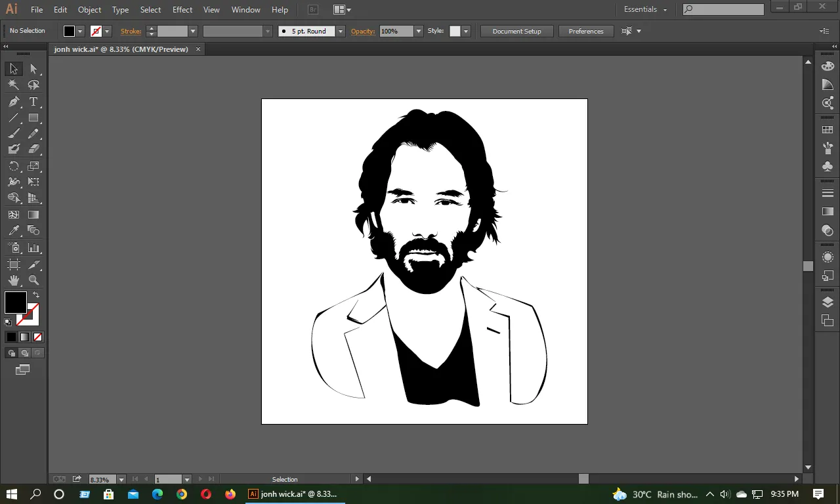Select the Magic Wand tool
Screen dimensions: 840x504
tap(14, 85)
